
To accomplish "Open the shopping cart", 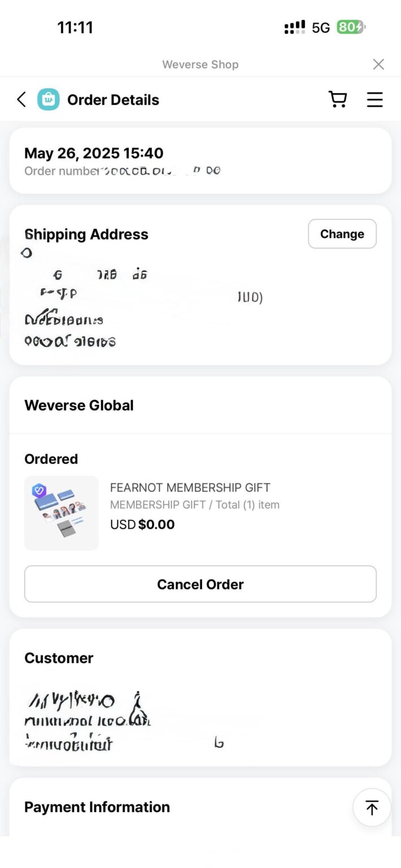I will tap(338, 99).
